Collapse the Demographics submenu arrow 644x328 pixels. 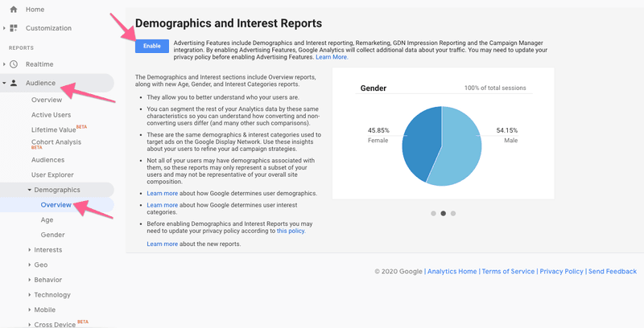30,190
